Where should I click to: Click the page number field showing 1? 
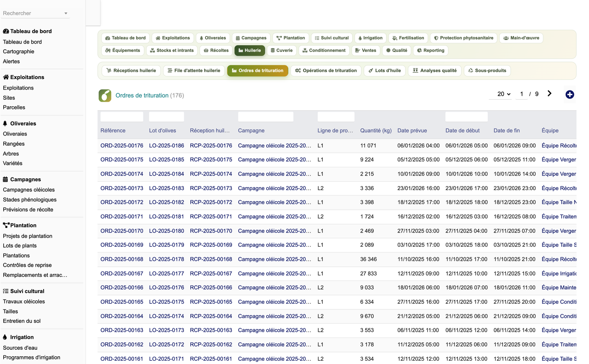tap(521, 94)
